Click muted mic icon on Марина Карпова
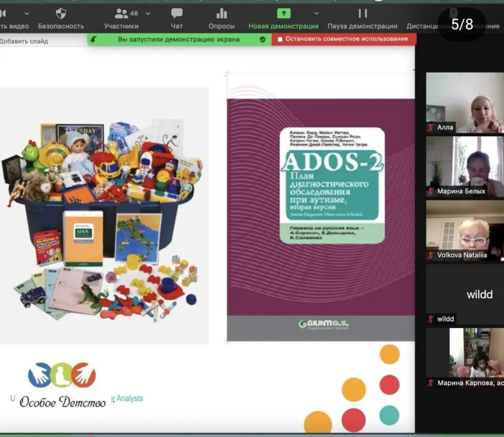Image resolution: width=504 pixels, height=437 pixels. pyautogui.click(x=431, y=383)
